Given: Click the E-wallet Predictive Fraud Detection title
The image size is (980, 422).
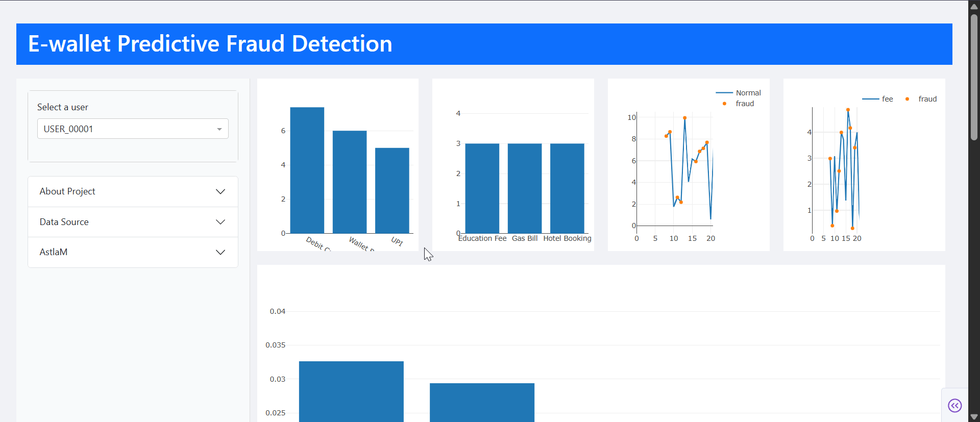Looking at the screenshot, I should [210, 44].
